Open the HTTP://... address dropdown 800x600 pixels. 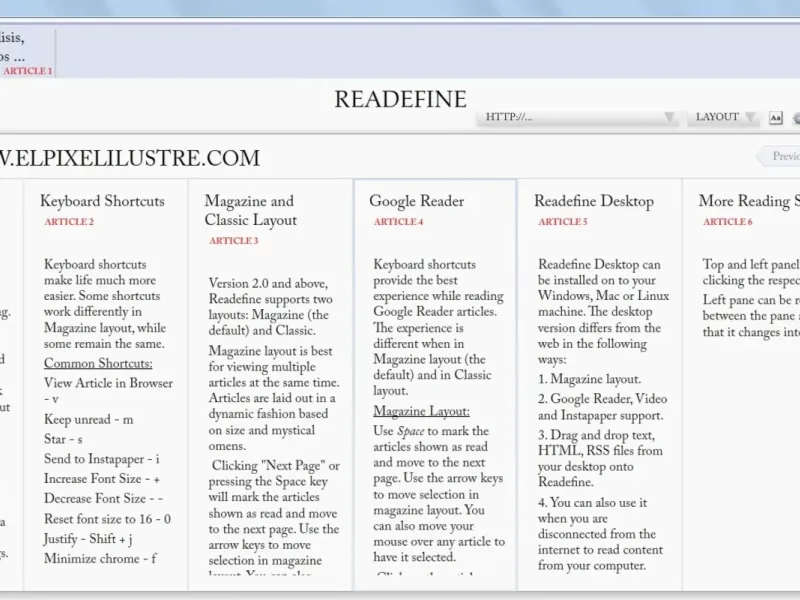point(578,117)
